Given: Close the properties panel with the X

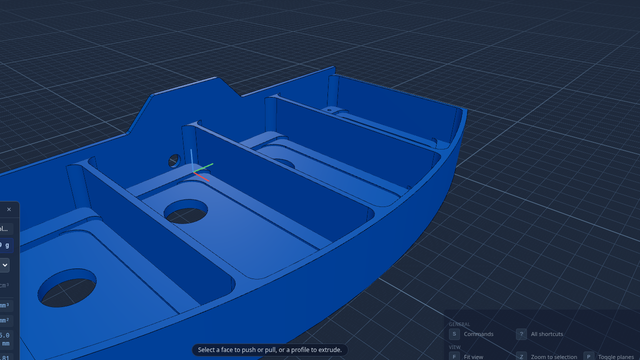Looking at the screenshot, I should [x=9, y=209].
